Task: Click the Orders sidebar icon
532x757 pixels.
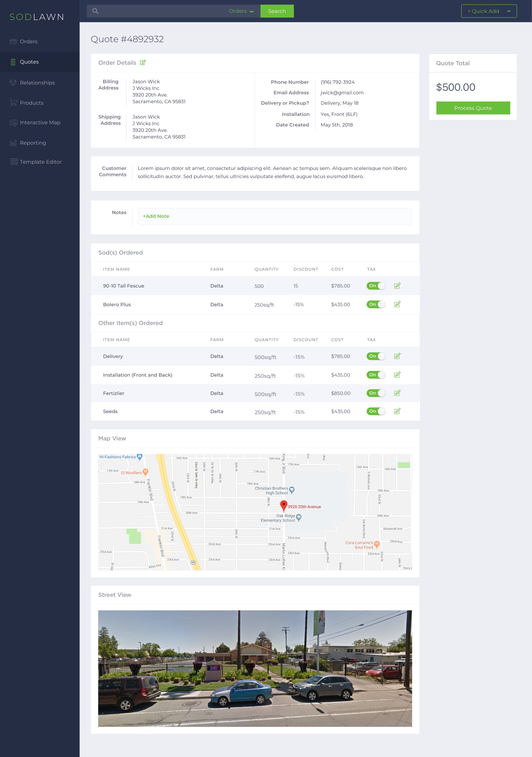Action: point(13,42)
